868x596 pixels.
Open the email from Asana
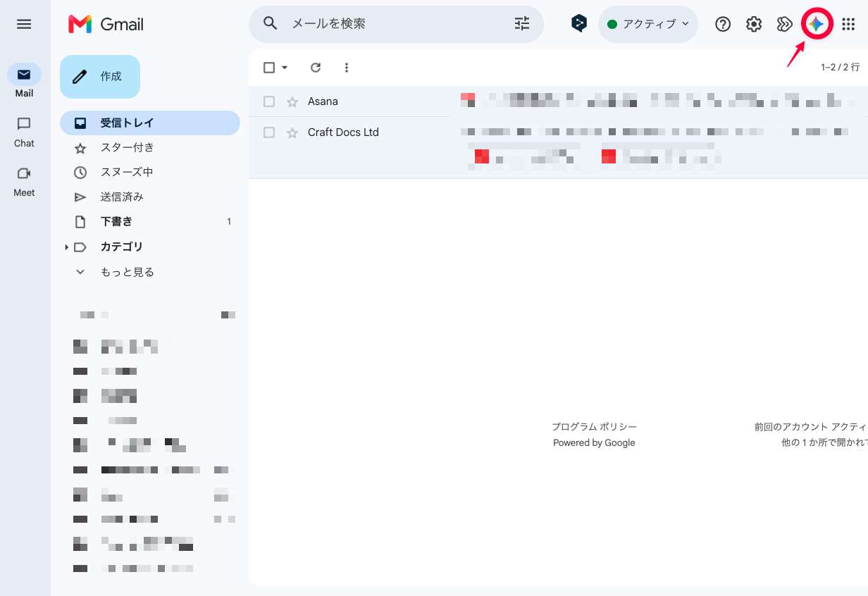coord(558,101)
